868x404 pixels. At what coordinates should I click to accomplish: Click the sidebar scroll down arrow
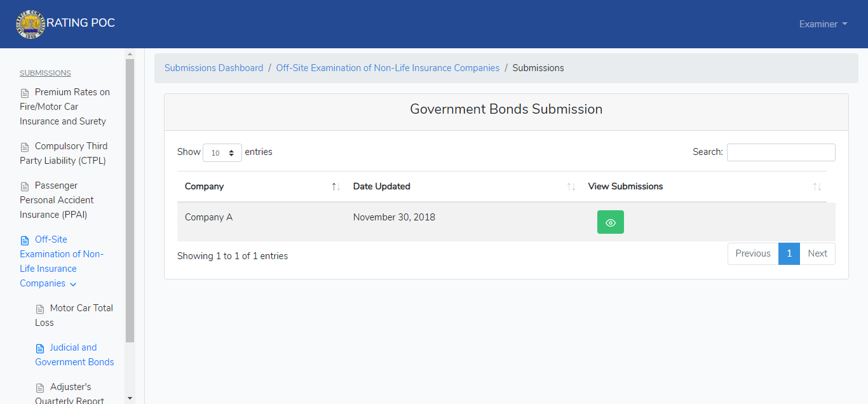[x=130, y=398]
